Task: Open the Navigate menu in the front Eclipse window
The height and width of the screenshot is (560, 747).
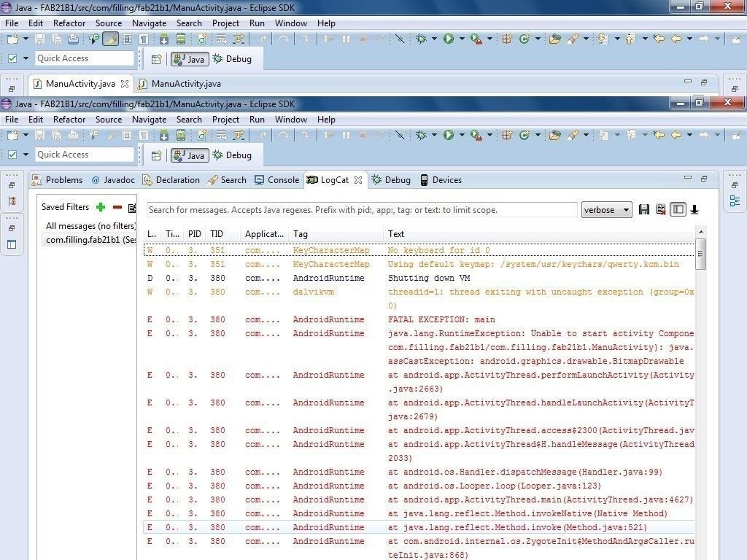Action: pos(149,120)
